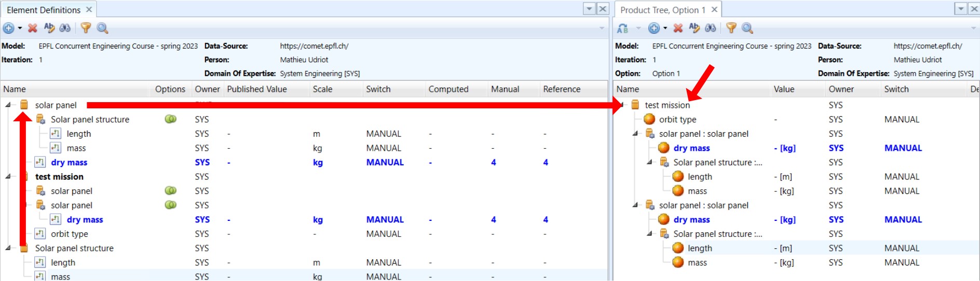Click the search magnifier icon in Product Tree toolbar
The height and width of the screenshot is (281, 980).
(747, 28)
